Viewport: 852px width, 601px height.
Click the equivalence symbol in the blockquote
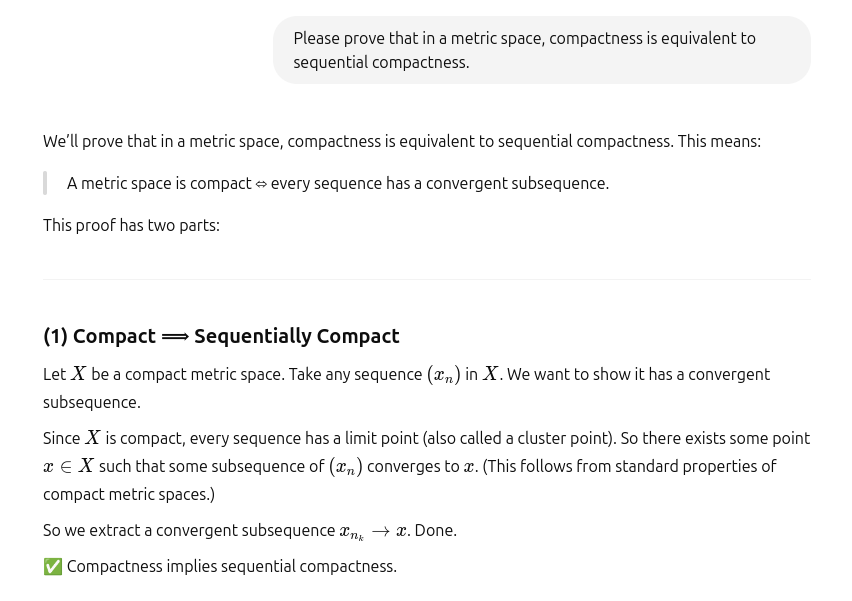[261, 184]
